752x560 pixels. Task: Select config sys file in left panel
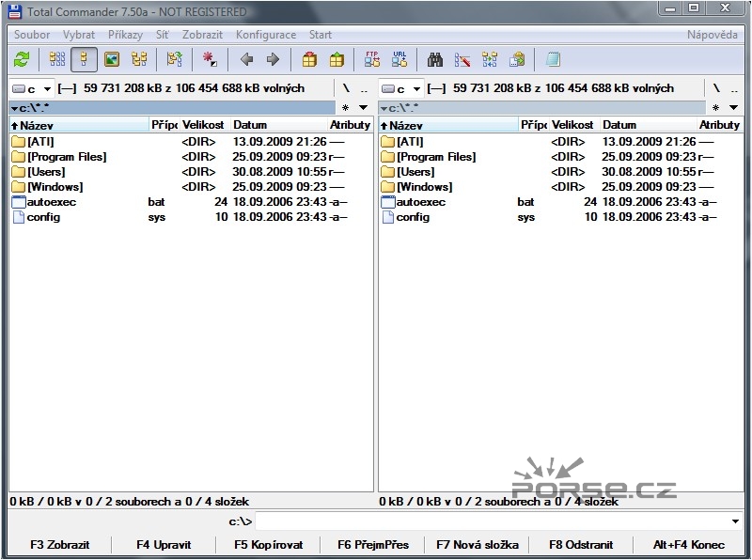point(191,217)
